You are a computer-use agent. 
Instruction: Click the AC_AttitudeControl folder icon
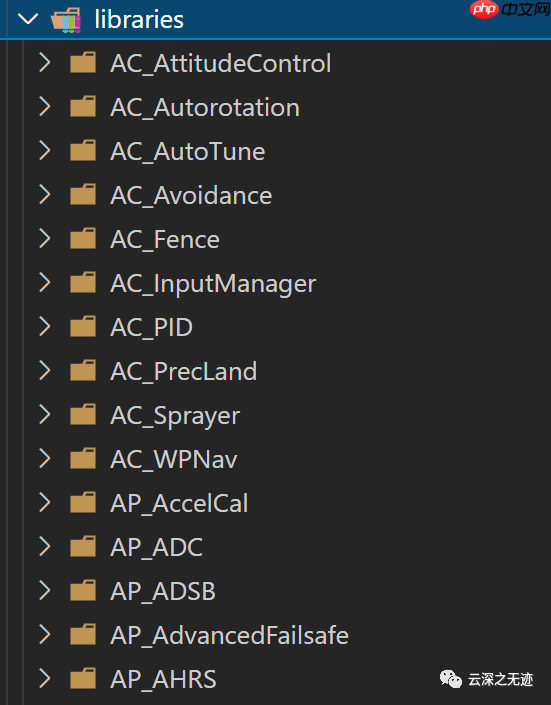click(83, 62)
